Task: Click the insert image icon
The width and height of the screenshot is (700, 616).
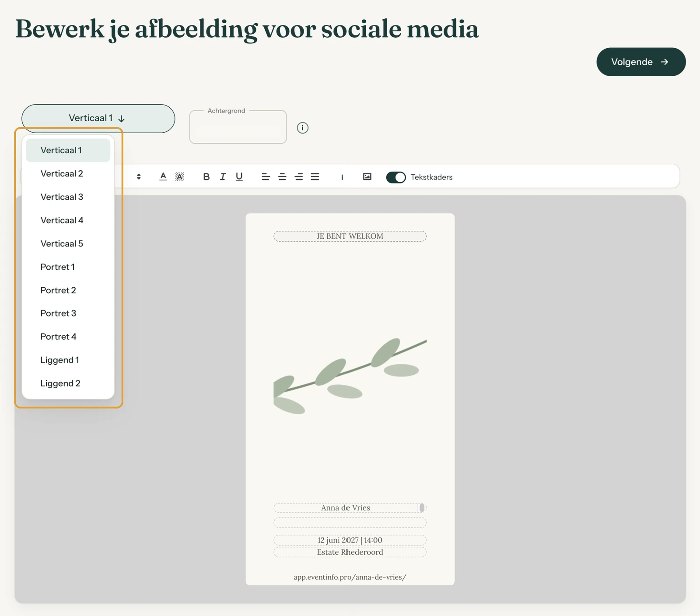Action: (x=367, y=176)
